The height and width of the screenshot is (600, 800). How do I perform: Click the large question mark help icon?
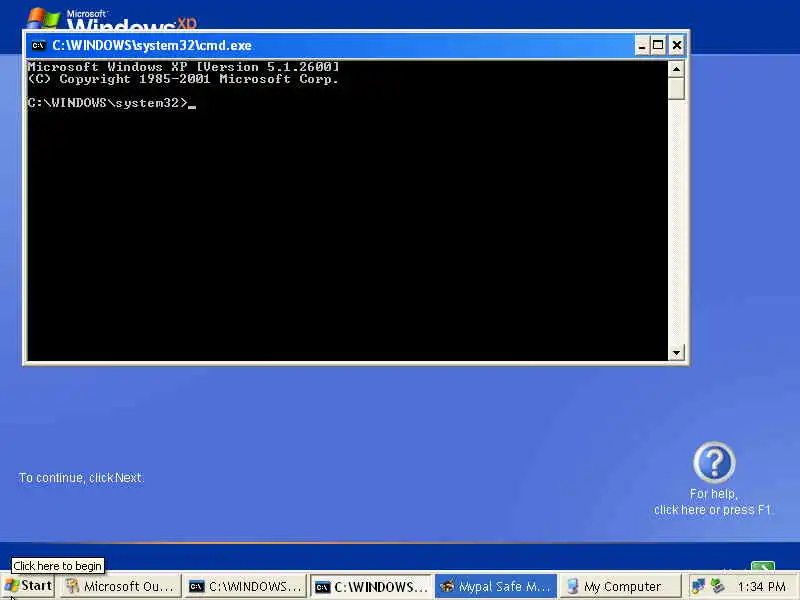(x=714, y=462)
